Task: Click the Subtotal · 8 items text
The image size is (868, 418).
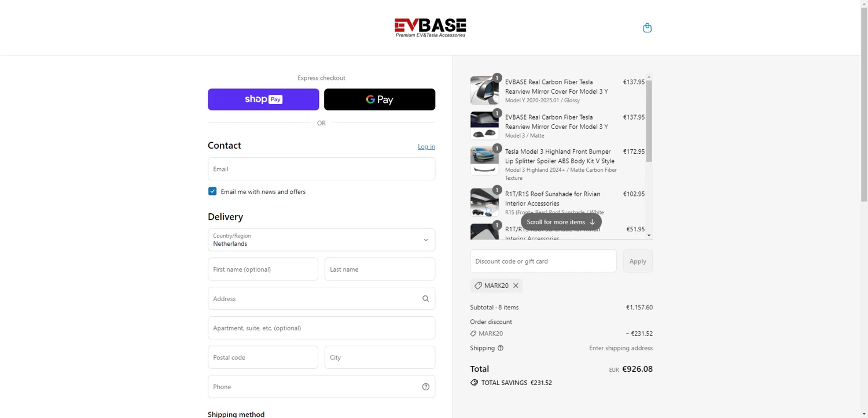Action: tap(494, 308)
